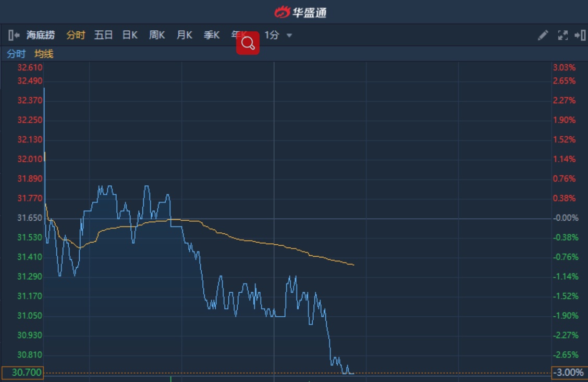
Task: Open the 1分 interval dropdown
Action: click(278, 35)
